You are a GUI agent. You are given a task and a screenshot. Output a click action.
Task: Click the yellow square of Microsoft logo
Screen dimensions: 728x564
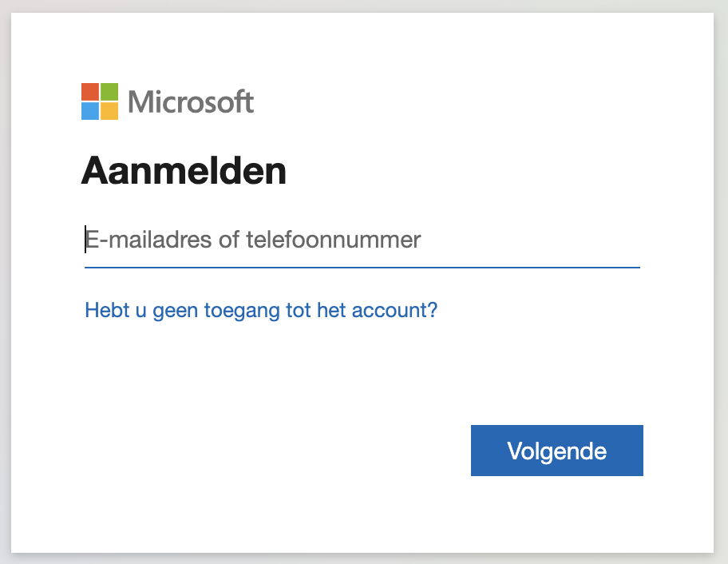[109, 111]
